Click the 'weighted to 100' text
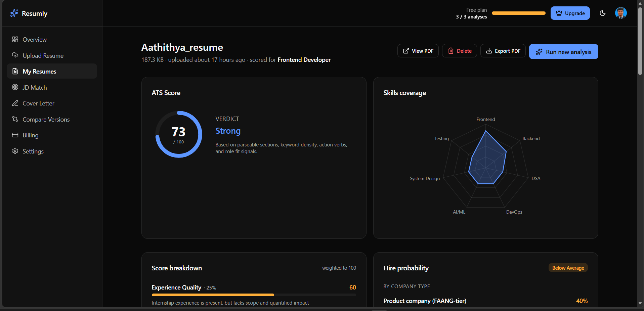Image resolution: width=644 pixels, height=311 pixels. (x=339, y=268)
